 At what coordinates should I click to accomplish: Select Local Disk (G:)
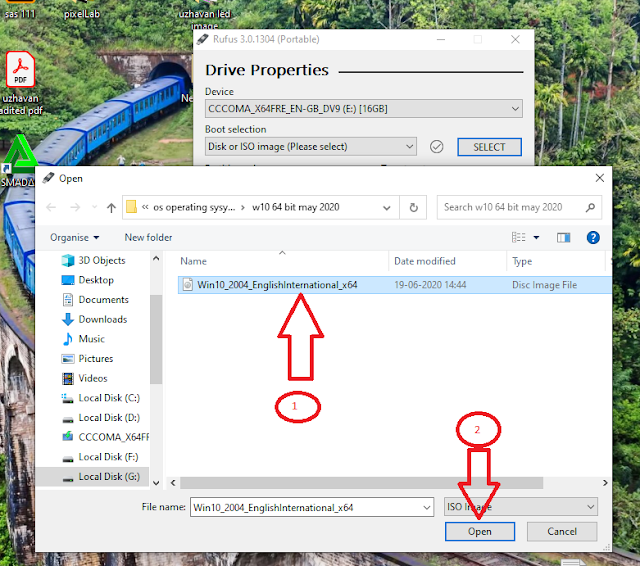(109, 477)
